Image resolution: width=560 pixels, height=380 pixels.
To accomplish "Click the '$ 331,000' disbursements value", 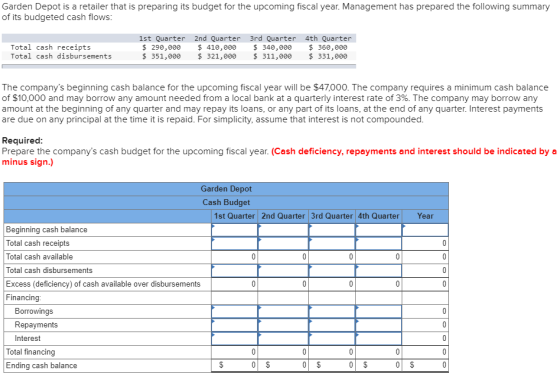I will 328,56.
